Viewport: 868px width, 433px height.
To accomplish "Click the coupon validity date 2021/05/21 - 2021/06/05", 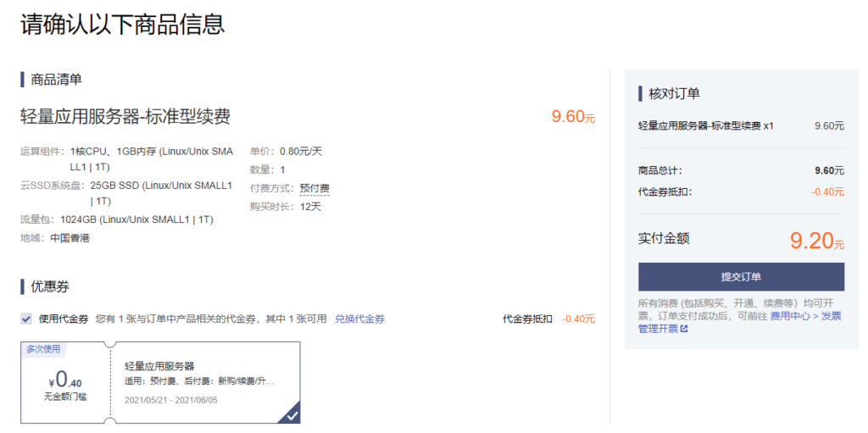I will (171, 400).
